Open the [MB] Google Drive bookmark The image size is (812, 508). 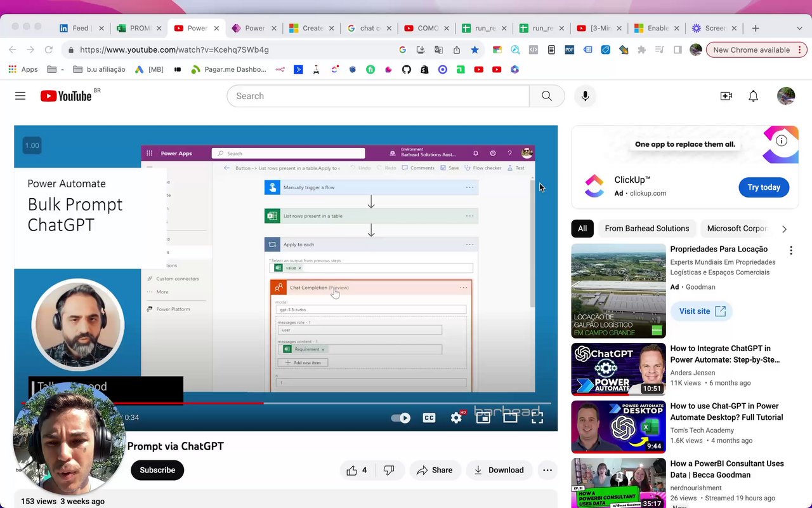[149, 69]
